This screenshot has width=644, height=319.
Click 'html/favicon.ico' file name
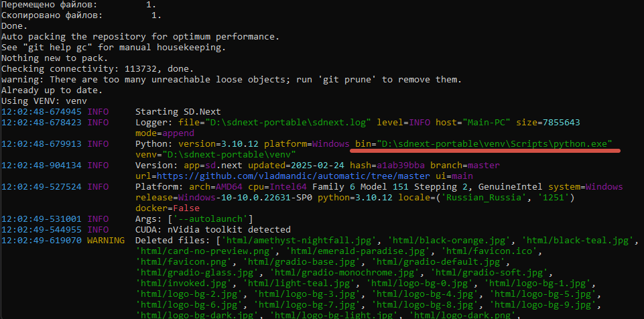click(489, 251)
